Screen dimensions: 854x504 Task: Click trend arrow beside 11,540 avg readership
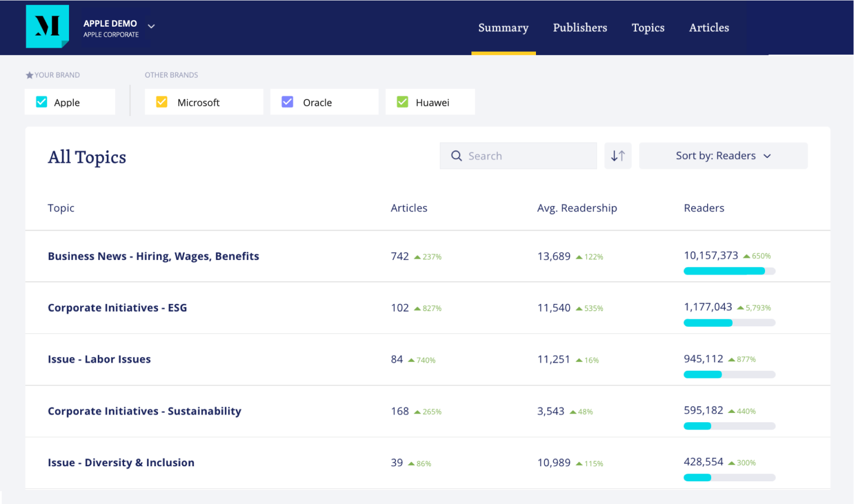[579, 308]
